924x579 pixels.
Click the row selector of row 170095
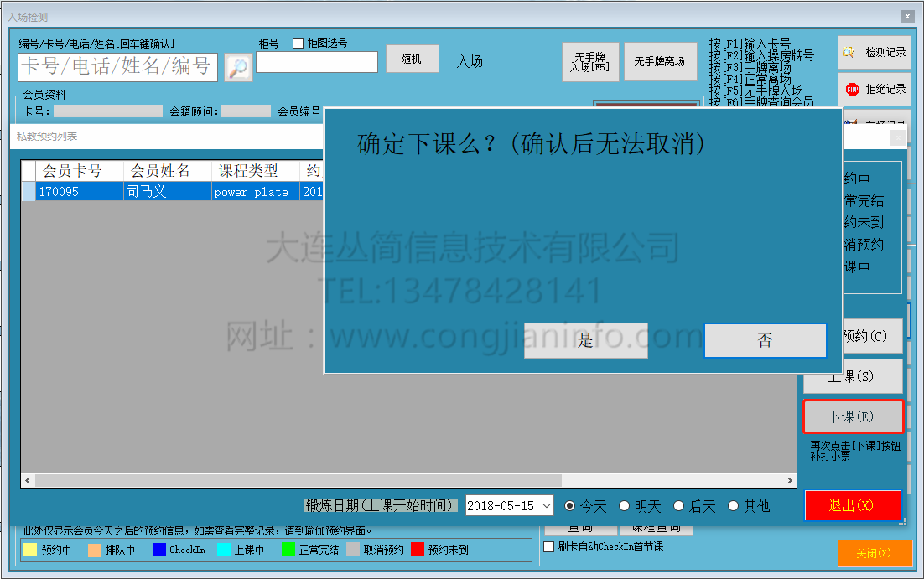(29, 191)
